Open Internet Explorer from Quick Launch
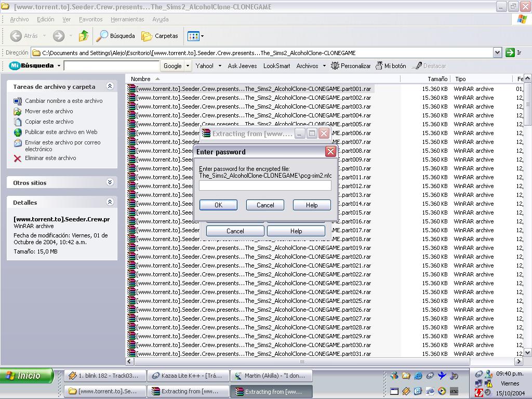 418,376
